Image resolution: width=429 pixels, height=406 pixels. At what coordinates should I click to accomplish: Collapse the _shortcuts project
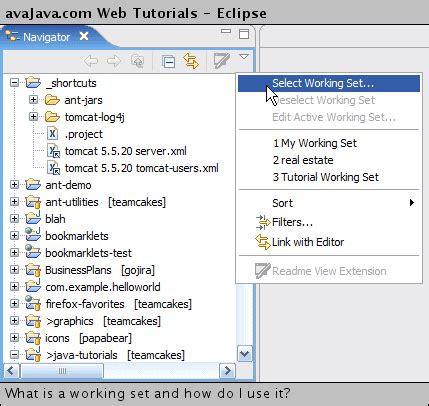coord(14,82)
